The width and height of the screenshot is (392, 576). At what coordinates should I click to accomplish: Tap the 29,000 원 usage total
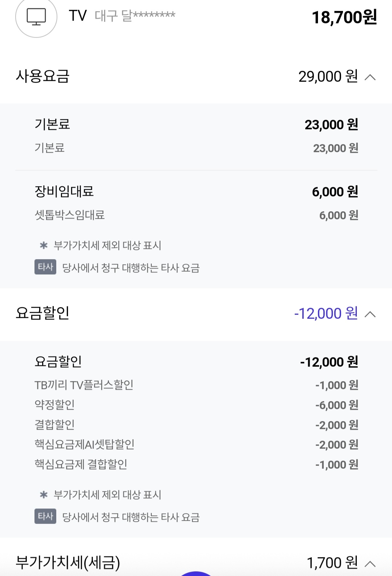[x=328, y=77]
